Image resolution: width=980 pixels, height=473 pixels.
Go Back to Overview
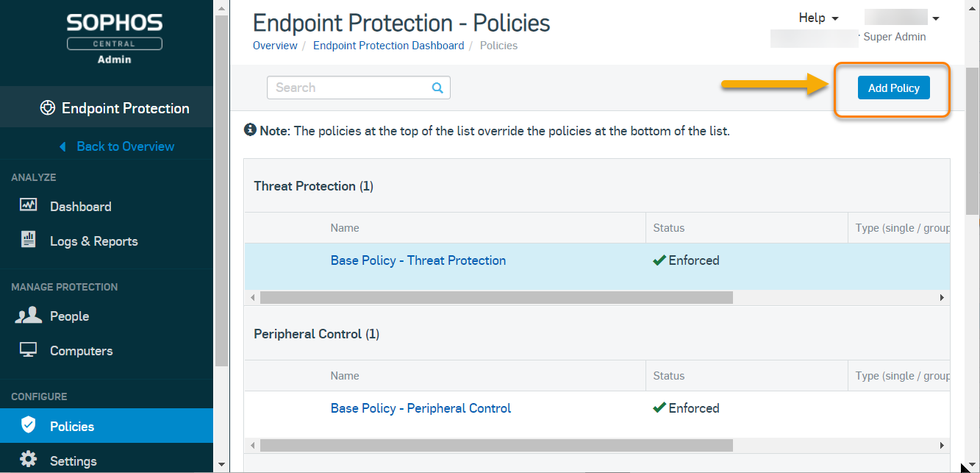tap(125, 146)
